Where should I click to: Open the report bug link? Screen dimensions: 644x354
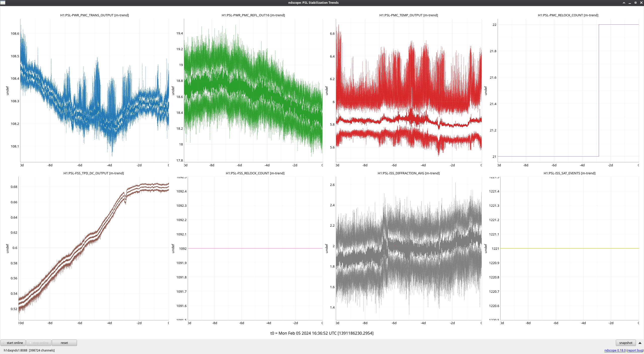[635, 350]
